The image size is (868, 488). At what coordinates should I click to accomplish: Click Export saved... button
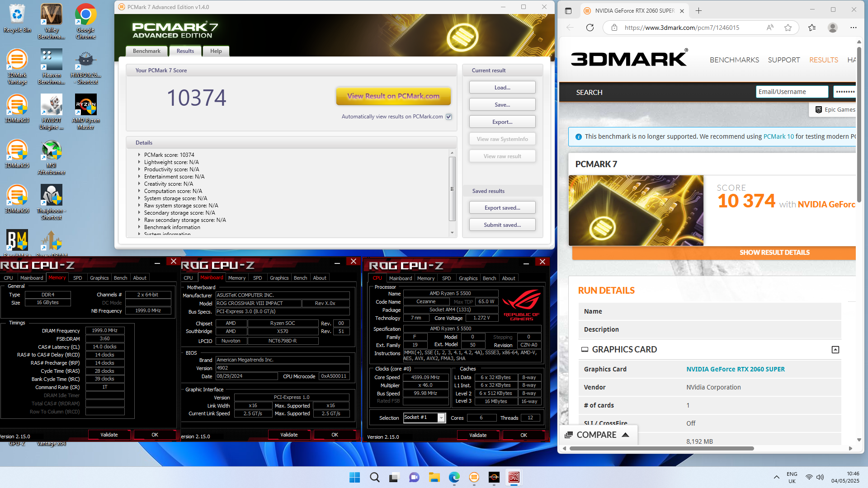[x=502, y=207]
